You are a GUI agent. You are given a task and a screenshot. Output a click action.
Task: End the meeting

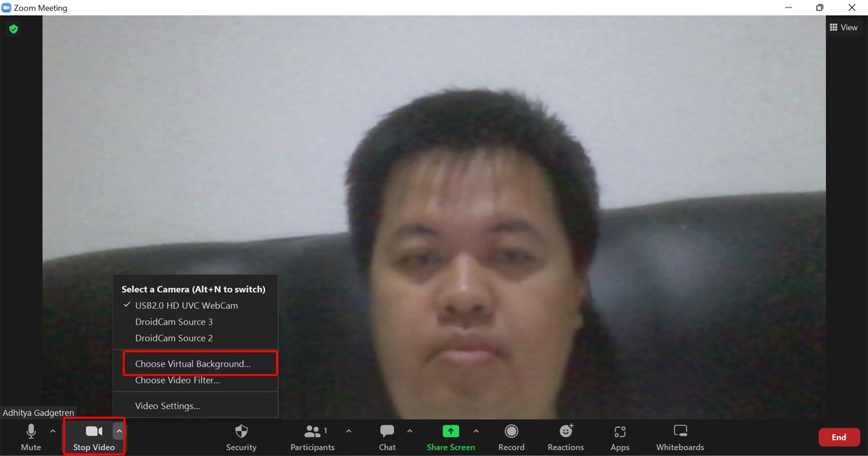[839, 437]
